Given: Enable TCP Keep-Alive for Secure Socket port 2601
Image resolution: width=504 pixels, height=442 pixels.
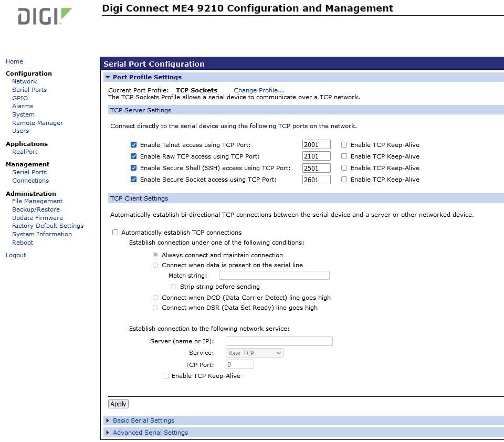Looking at the screenshot, I should coord(344,180).
